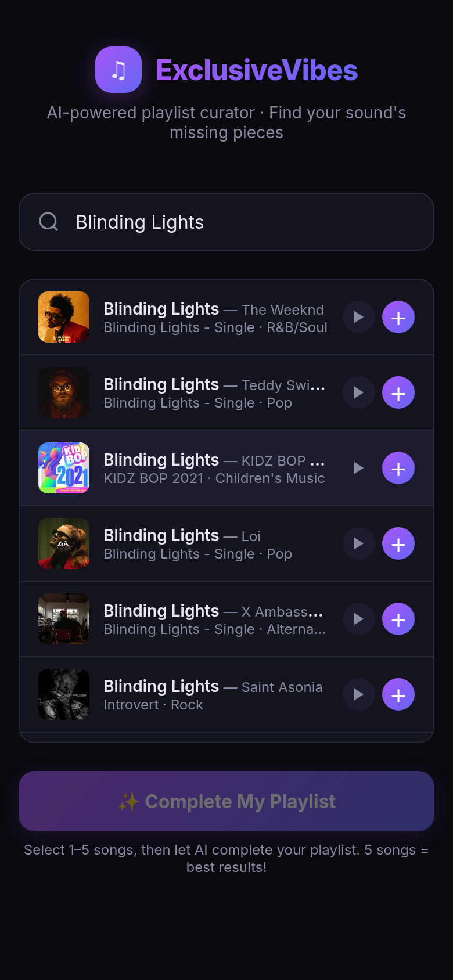This screenshot has height=980, width=453.
Task: Click the ExclusiveVibes music note logo
Action: coord(118,70)
